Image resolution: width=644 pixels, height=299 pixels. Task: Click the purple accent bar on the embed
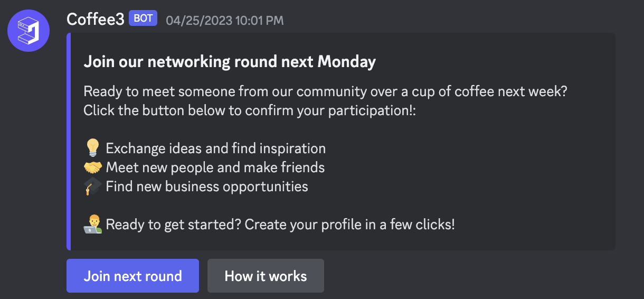tap(69, 142)
